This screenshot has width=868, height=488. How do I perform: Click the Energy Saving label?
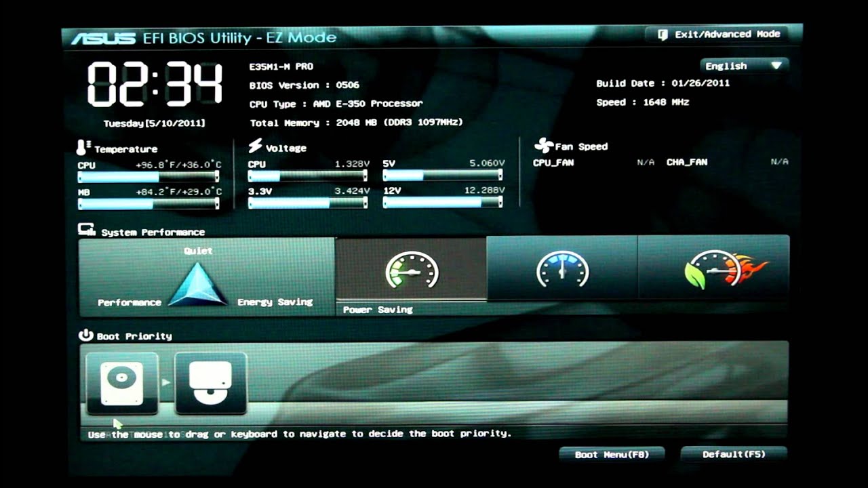click(x=275, y=302)
